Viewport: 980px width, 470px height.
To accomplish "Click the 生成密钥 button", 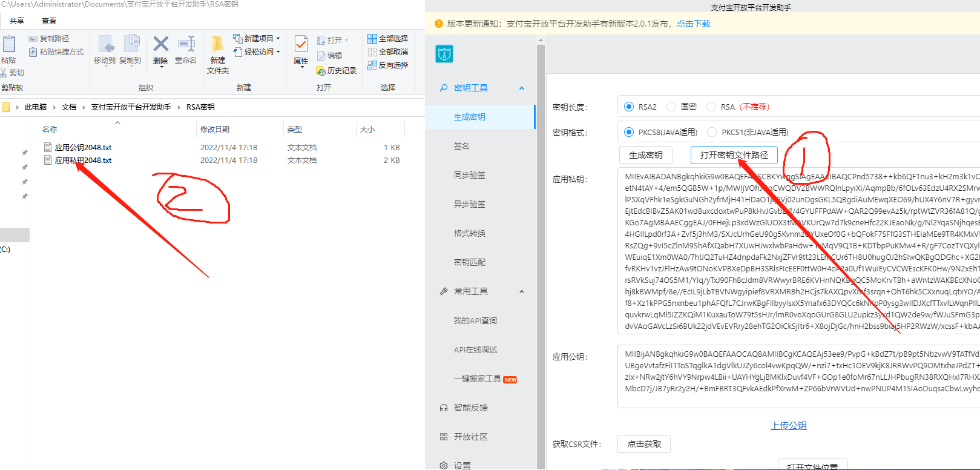I will point(646,155).
